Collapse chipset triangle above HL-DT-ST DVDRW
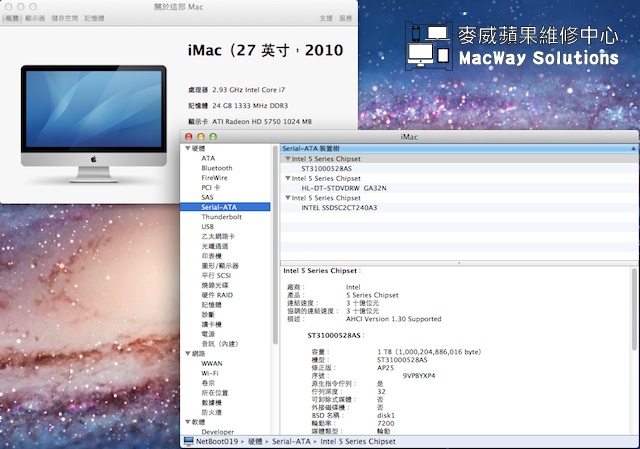The height and width of the screenshot is (449, 640). point(288,178)
